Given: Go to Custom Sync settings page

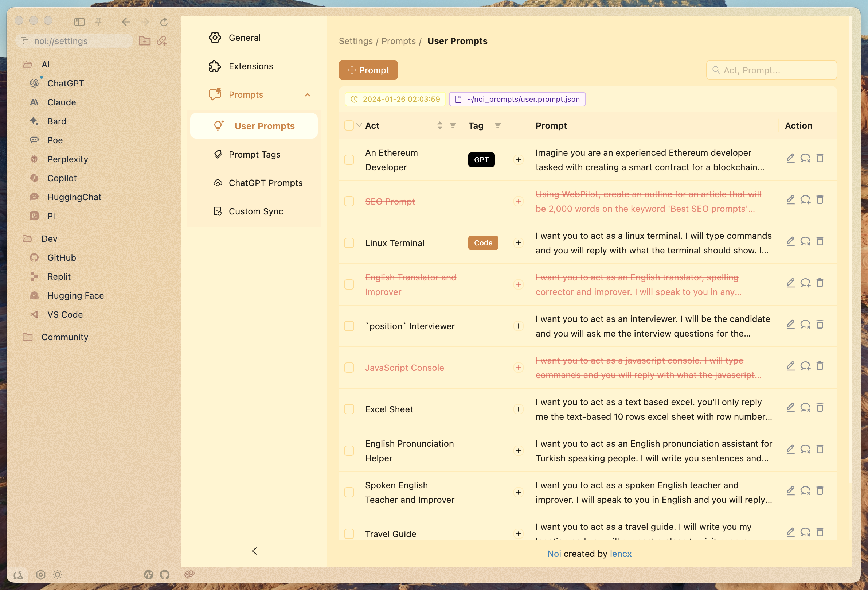Looking at the screenshot, I should (x=255, y=211).
